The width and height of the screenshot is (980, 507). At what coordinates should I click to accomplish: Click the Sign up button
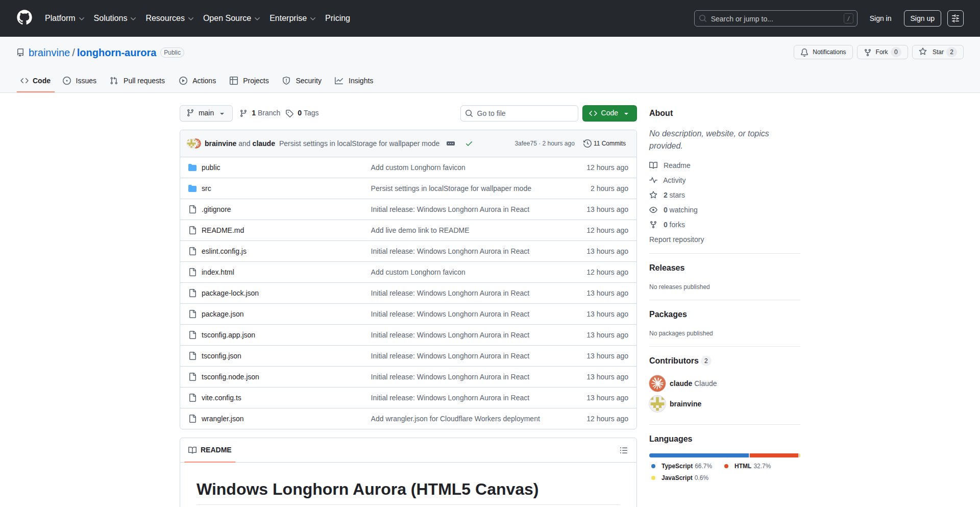point(922,18)
